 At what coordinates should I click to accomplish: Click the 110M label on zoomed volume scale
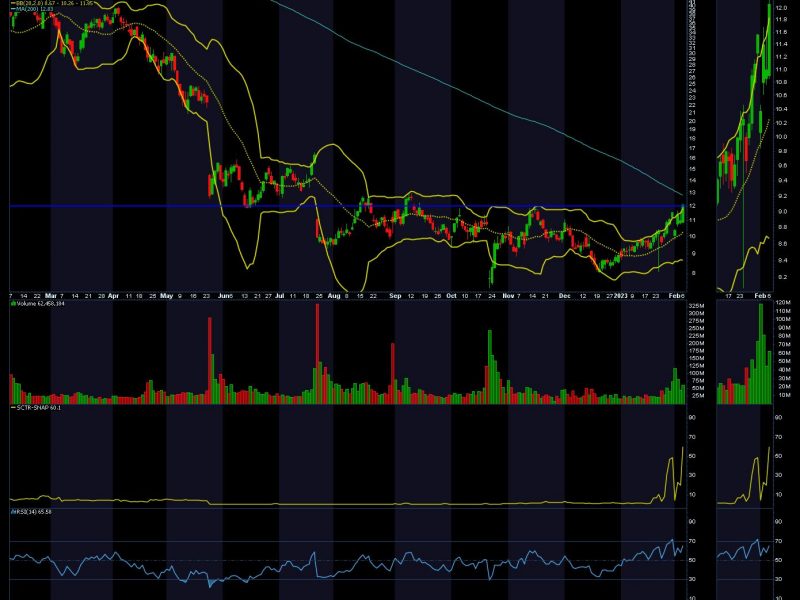point(783,312)
